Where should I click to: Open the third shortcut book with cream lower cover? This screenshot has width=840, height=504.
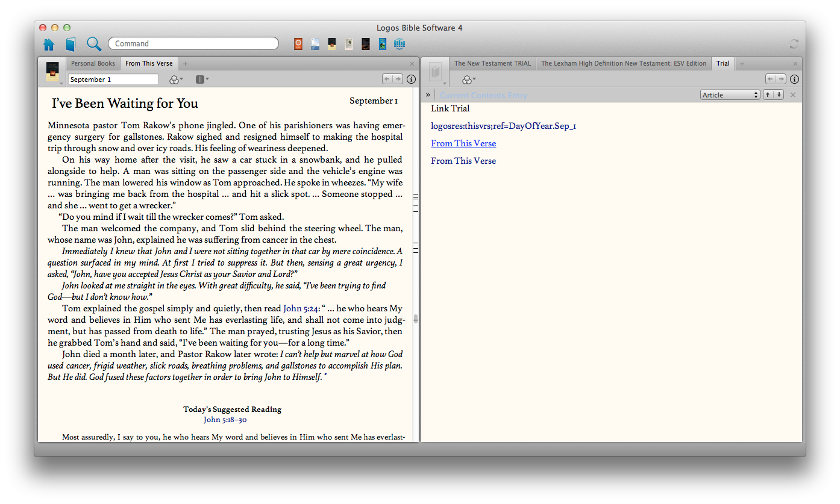coord(332,44)
